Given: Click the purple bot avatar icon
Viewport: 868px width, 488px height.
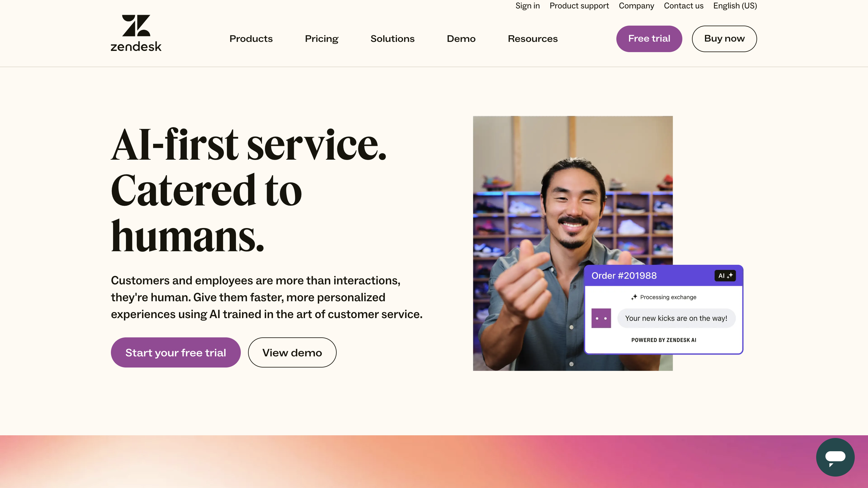Looking at the screenshot, I should (x=601, y=318).
